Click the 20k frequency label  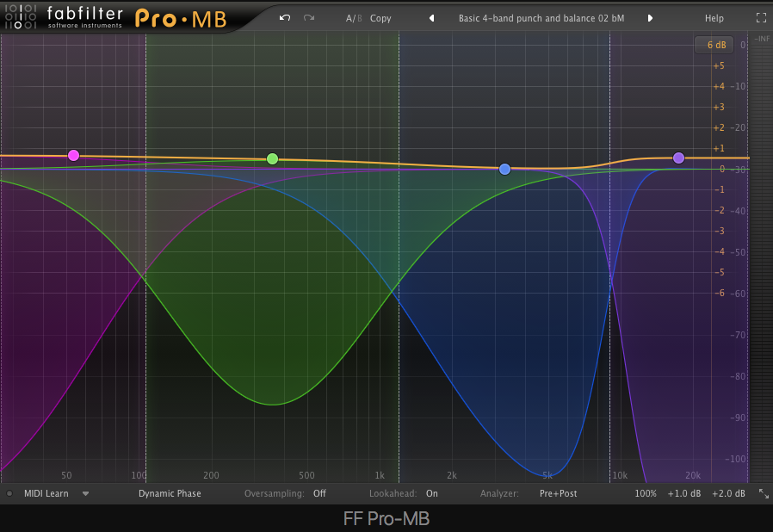point(693,475)
